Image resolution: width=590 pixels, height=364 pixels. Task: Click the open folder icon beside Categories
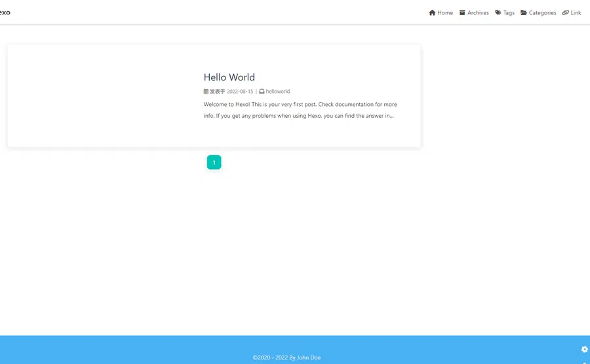coord(524,13)
